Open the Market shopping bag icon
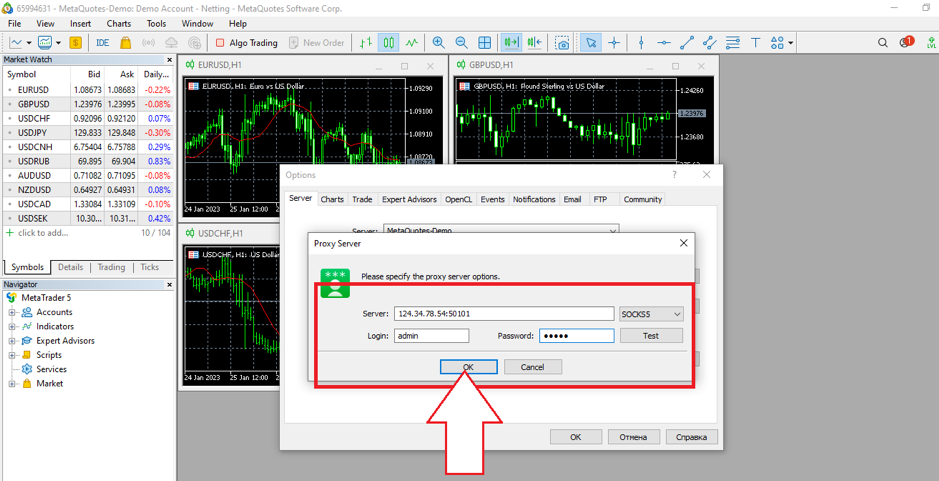 tap(125, 43)
